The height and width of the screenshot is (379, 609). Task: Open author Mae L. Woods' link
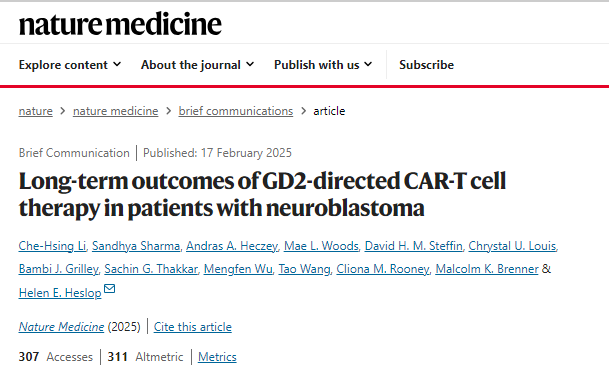pyautogui.click(x=321, y=246)
